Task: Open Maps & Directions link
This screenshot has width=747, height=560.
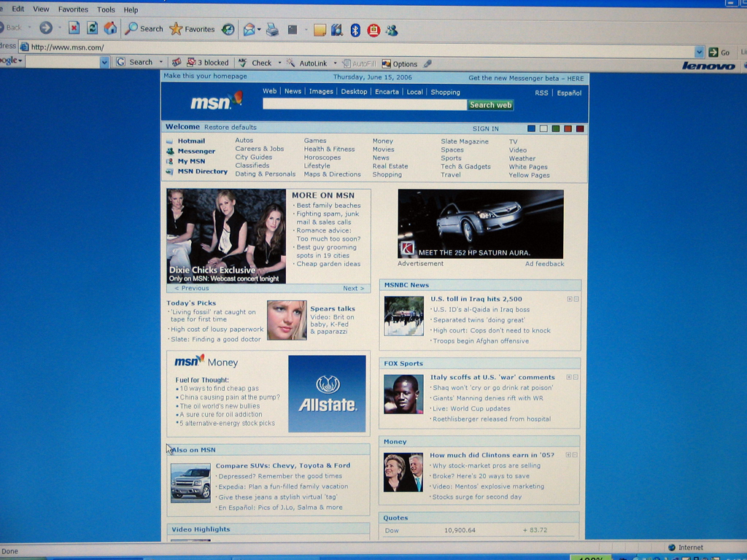Action: (x=332, y=174)
